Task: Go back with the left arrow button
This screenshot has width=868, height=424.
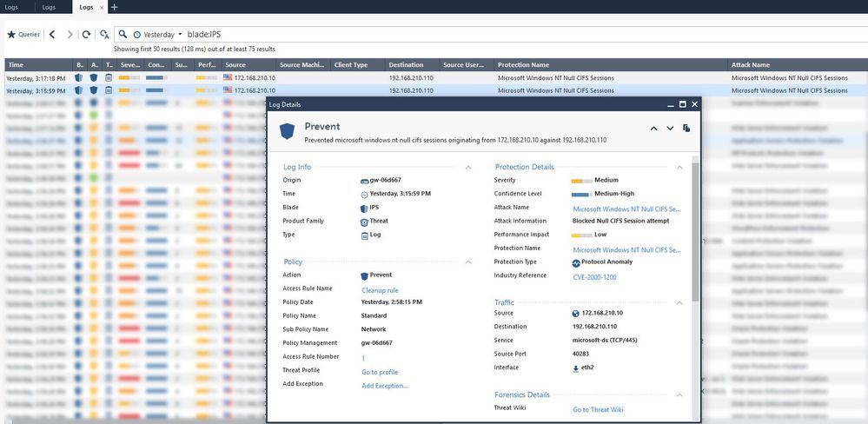Action: pyautogui.click(x=52, y=35)
